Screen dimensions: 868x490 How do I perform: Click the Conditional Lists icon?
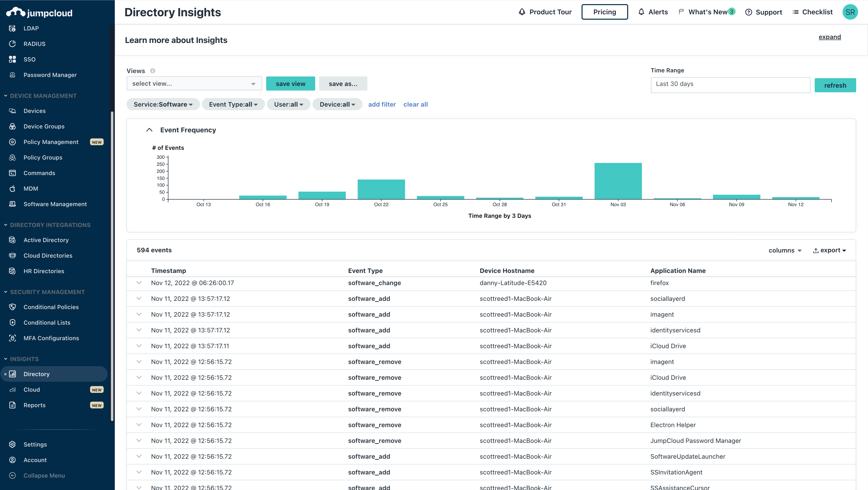click(12, 322)
